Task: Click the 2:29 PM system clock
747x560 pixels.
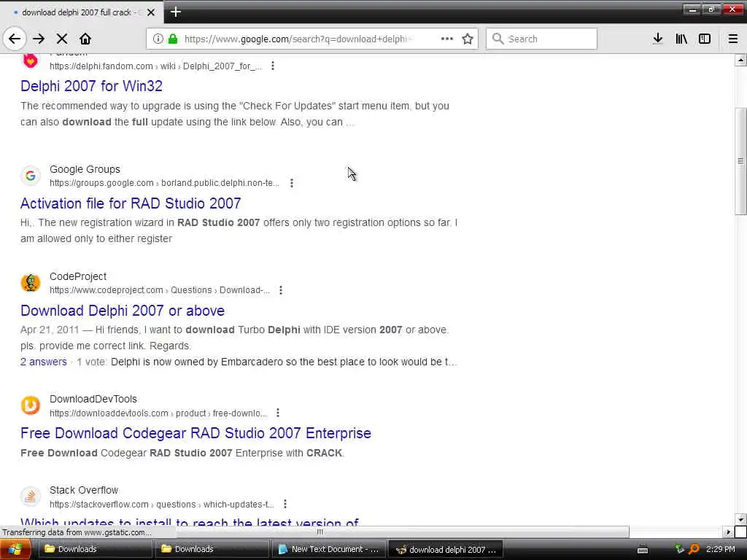Action: coord(720,549)
